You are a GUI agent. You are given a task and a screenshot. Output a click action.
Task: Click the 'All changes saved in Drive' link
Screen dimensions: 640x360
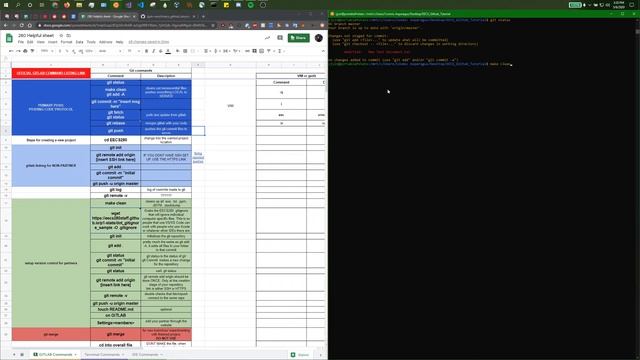(149, 42)
